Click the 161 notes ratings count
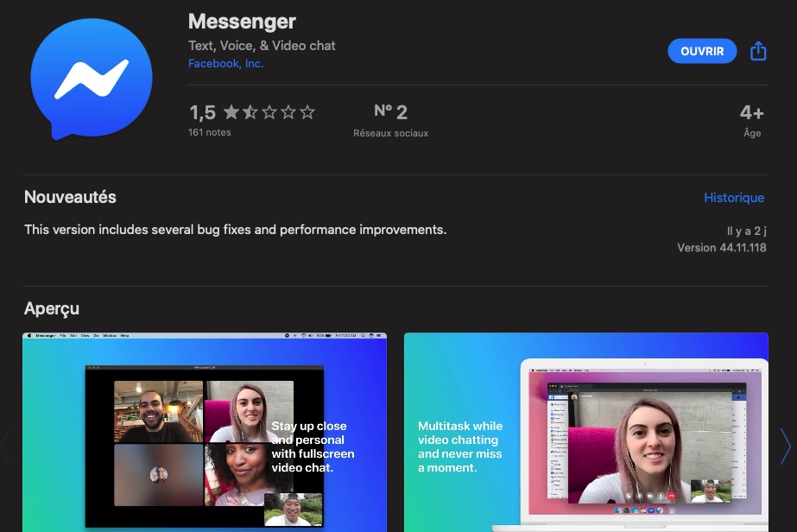Image resolution: width=797 pixels, height=532 pixels. click(x=210, y=132)
